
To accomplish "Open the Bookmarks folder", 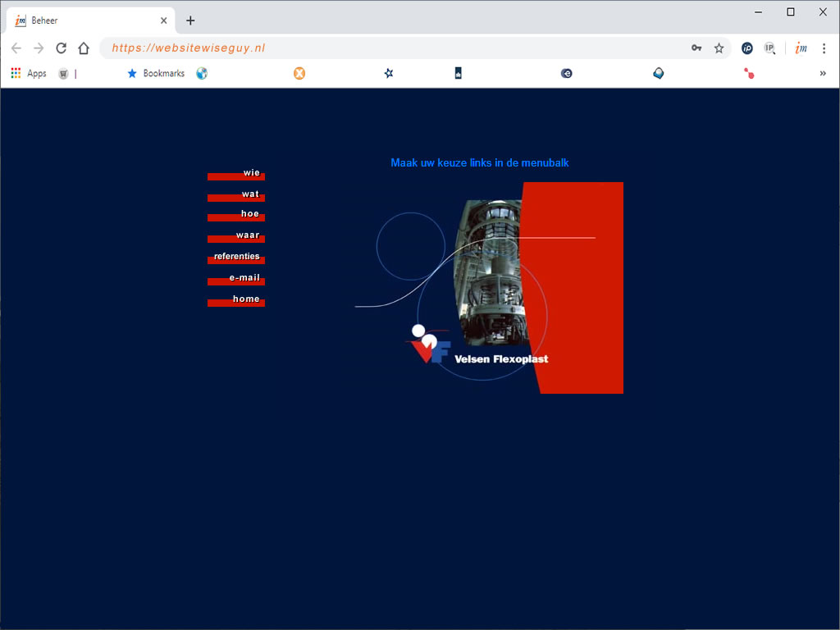I will (156, 73).
